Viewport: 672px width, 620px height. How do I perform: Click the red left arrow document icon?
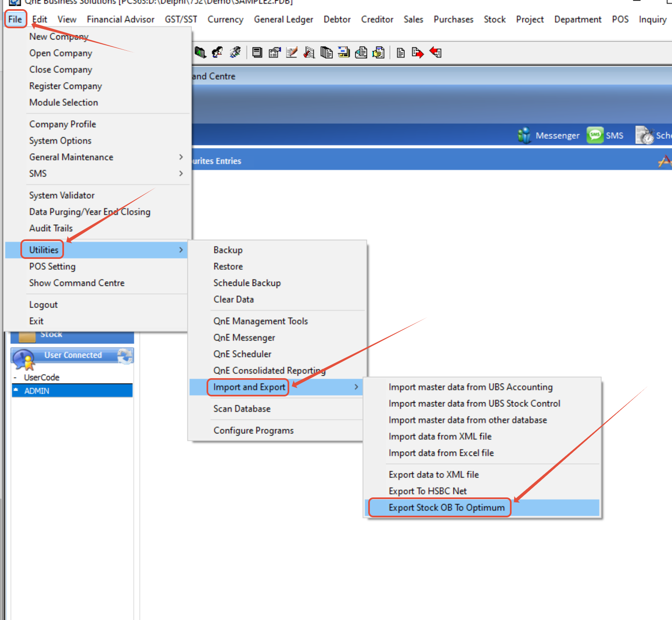[436, 52]
